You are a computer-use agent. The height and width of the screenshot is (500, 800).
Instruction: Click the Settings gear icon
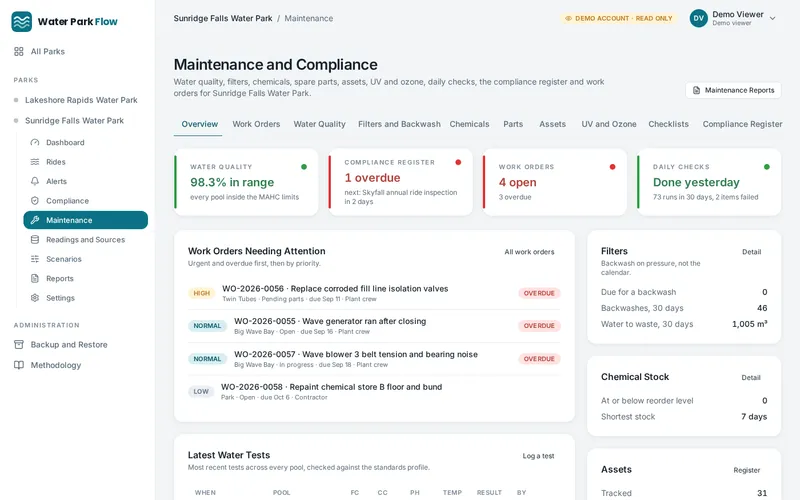point(35,298)
